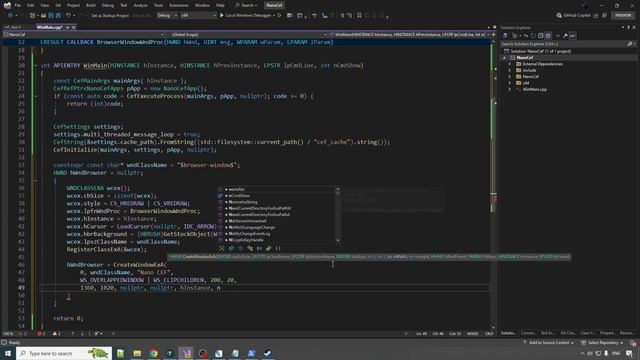Pin the Solution Explorer panel
Image resolution: width=640 pixels, height=360 pixels.
[629, 27]
